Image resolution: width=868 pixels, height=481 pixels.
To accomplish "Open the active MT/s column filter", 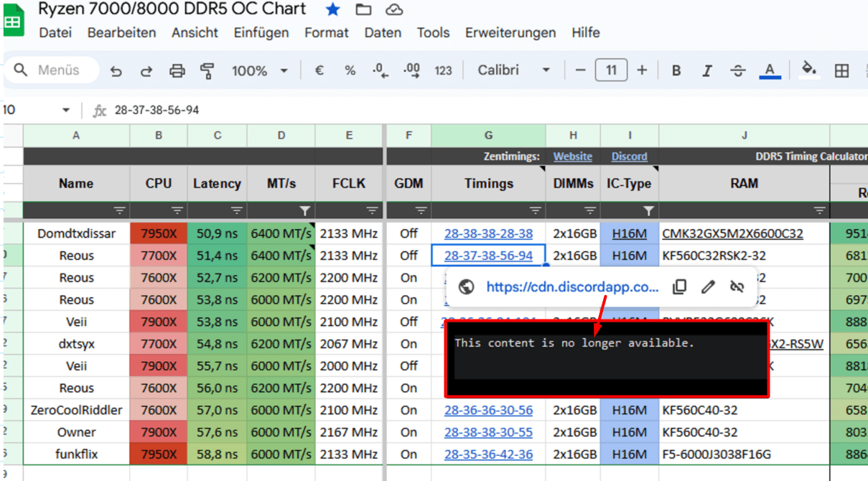I will (305, 210).
